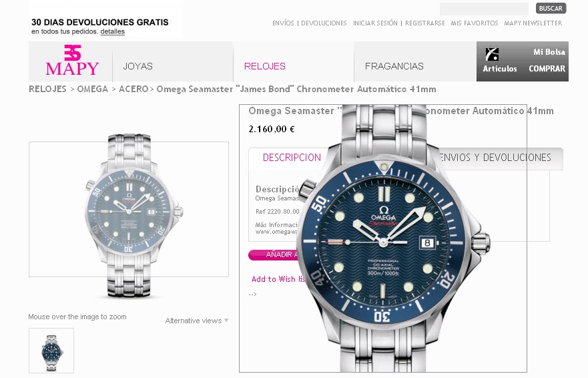Viewport: 588px width, 378px height.
Task: Click the Add to Wish list link
Action: pos(278,279)
